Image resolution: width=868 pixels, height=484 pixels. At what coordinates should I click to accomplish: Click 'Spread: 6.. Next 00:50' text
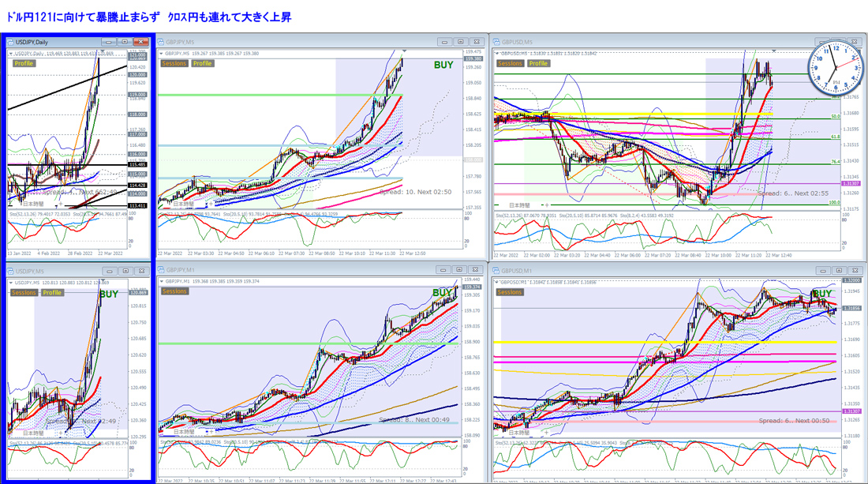click(794, 421)
